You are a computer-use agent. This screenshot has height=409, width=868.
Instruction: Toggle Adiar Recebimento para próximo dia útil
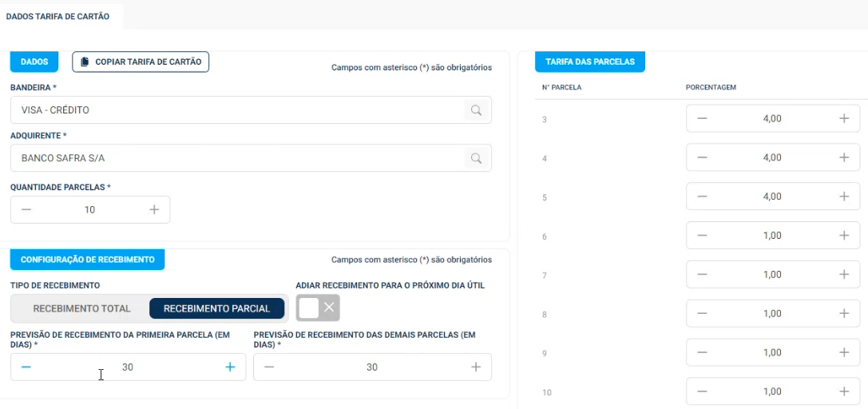(318, 308)
